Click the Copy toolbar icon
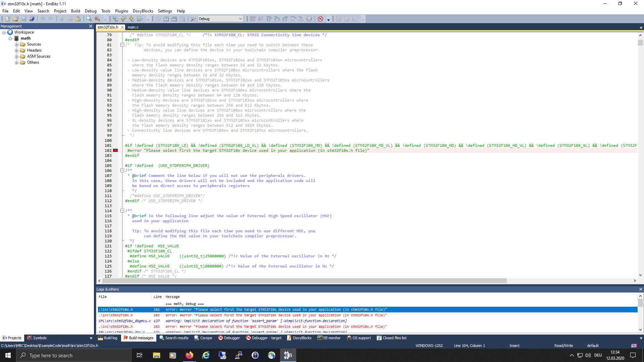Image resolution: width=644 pixels, height=362 pixels. 70,19
